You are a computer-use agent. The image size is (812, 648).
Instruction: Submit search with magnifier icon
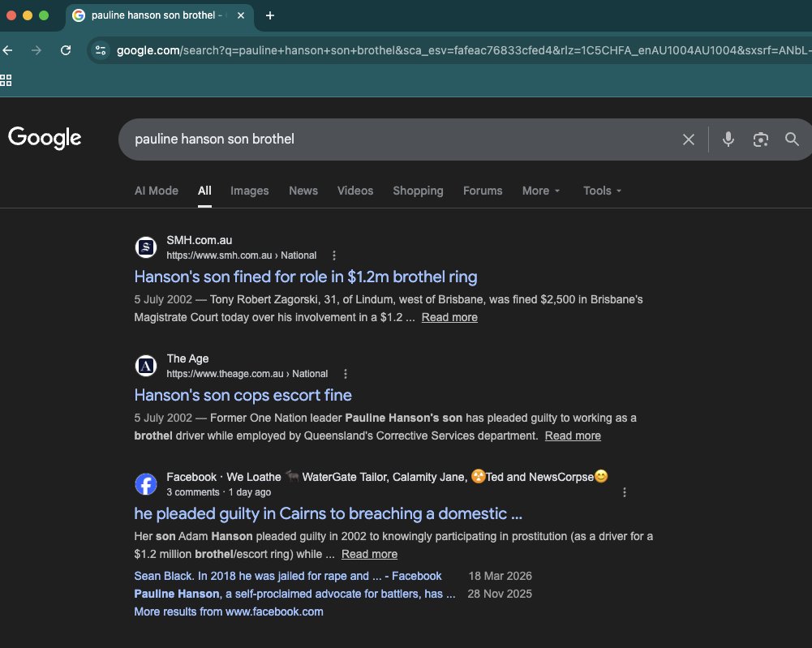(792, 139)
